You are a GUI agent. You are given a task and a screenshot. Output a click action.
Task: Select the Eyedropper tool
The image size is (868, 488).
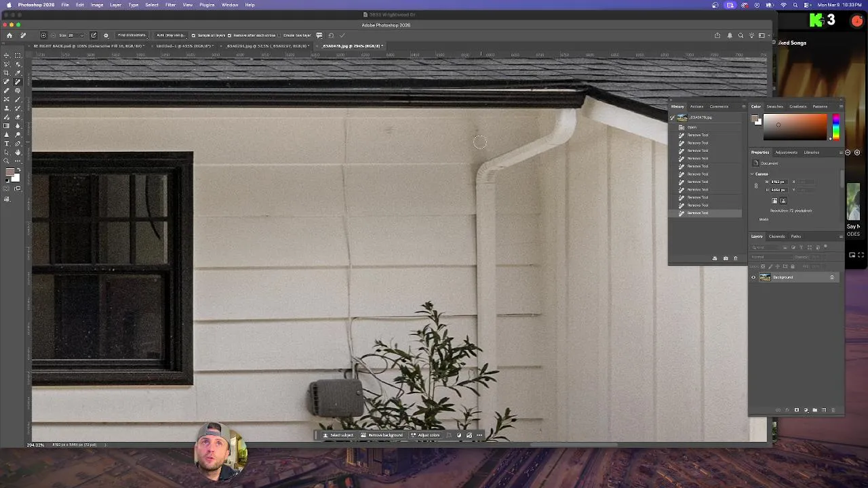(18, 73)
